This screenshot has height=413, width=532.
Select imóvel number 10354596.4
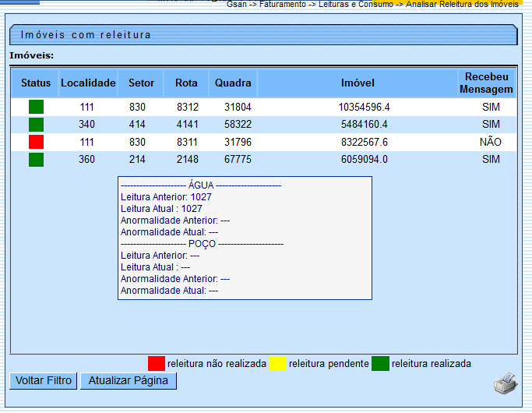pyautogui.click(x=364, y=107)
